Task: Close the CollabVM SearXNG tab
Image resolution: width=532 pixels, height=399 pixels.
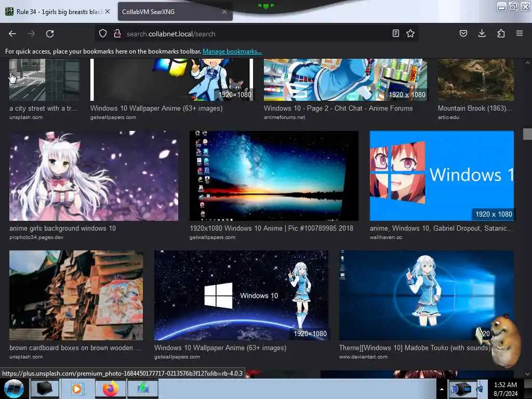Action: [224, 11]
